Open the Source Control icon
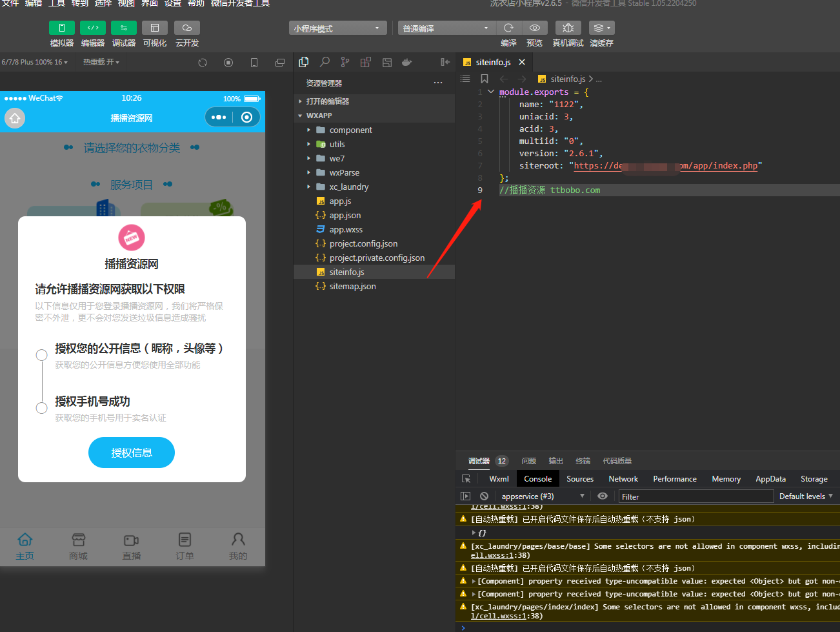 pos(345,62)
